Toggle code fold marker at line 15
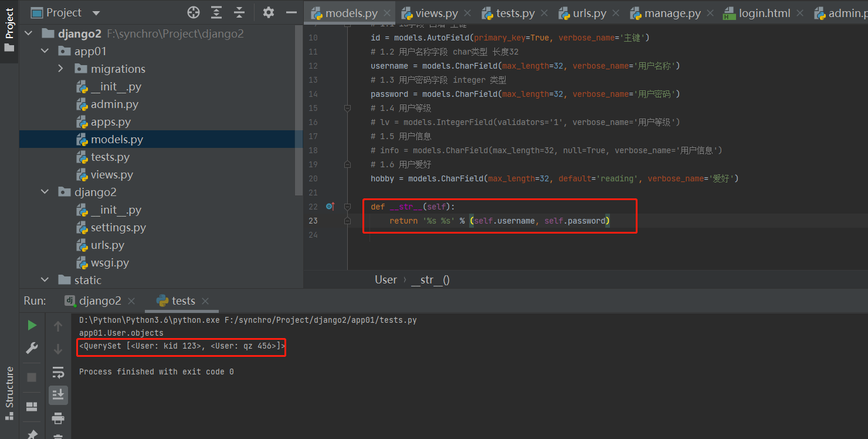 (x=347, y=108)
